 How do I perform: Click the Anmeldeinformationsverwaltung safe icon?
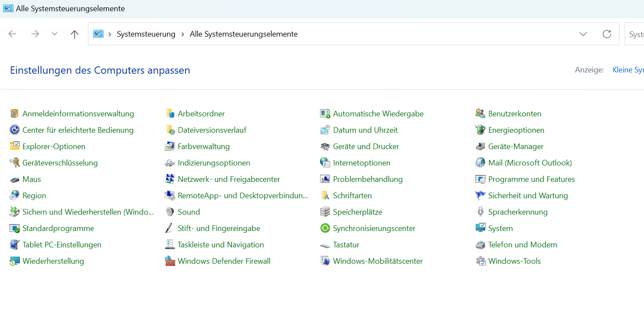click(15, 114)
